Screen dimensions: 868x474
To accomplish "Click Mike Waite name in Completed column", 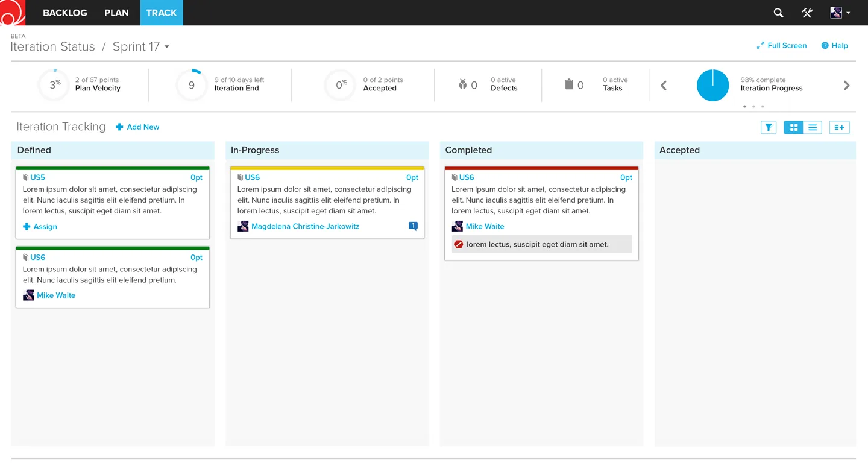I will point(485,227).
